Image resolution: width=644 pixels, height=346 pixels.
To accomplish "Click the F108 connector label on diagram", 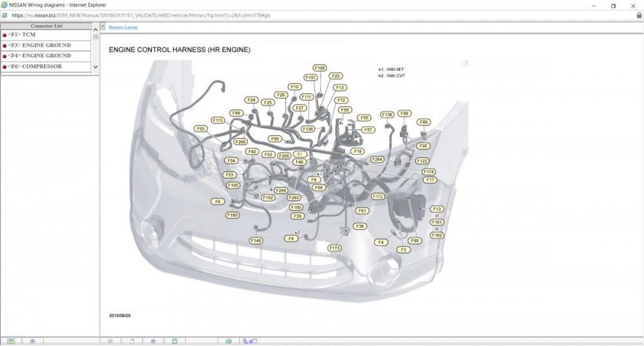I will point(319,68).
